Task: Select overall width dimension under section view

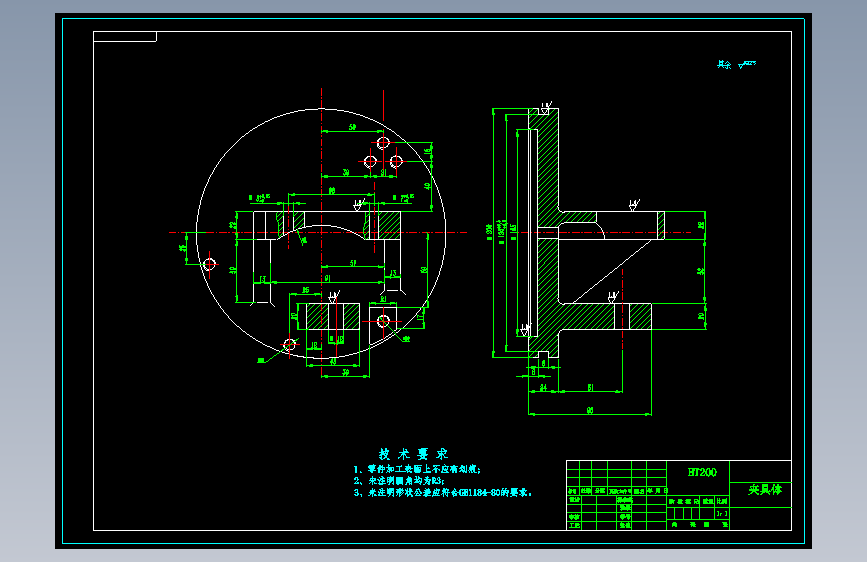Action: click(590, 410)
